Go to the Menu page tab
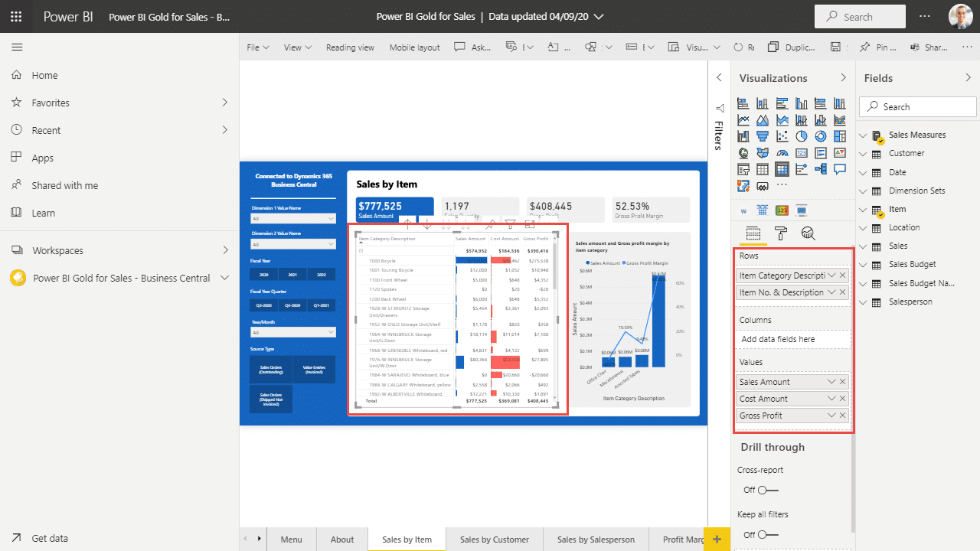Image resolution: width=980 pixels, height=551 pixels. pyautogui.click(x=291, y=540)
